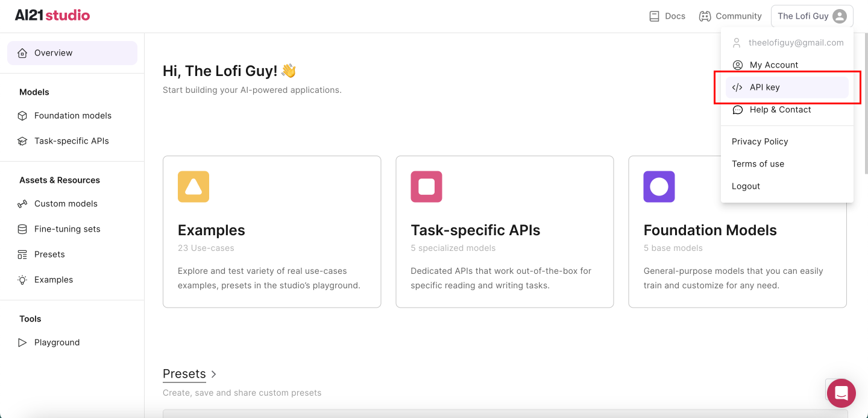The height and width of the screenshot is (418, 868).
Task: Go to Task-specific APIs sidebar item
Action: (x=72, y=141)
